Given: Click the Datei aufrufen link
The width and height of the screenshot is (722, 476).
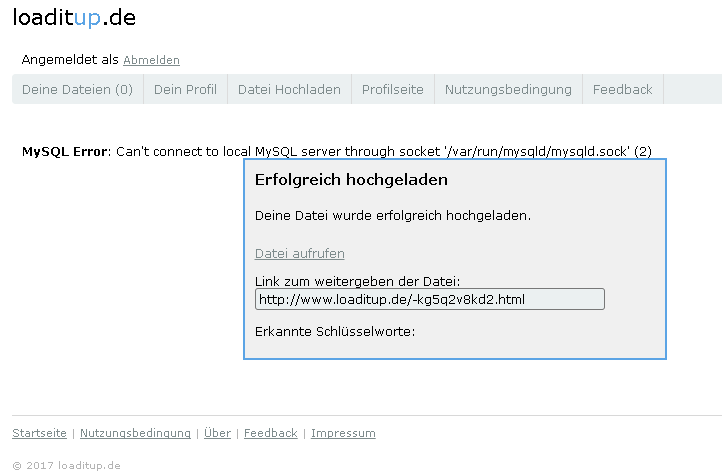Looking at the screenshot, I should (300, 254).
